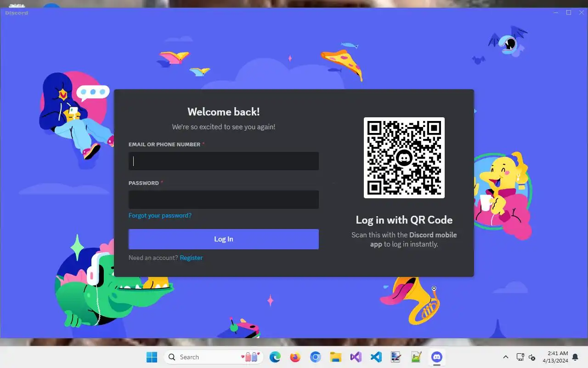Click the QR code image
Image resolution: width=588 pixels, height=368 pixels.
404,158
